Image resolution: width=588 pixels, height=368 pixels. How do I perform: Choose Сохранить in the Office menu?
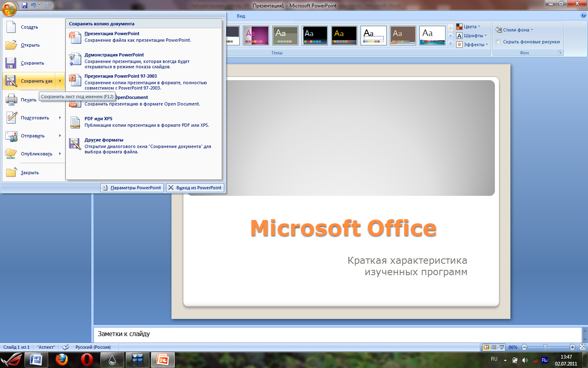point(33,63)
